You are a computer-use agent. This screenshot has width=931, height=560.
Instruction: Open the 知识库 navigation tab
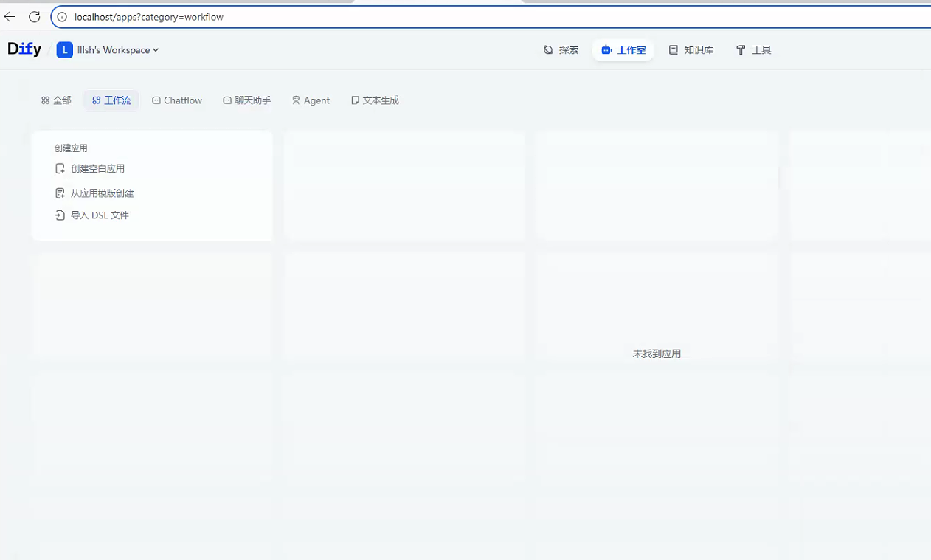691,50
